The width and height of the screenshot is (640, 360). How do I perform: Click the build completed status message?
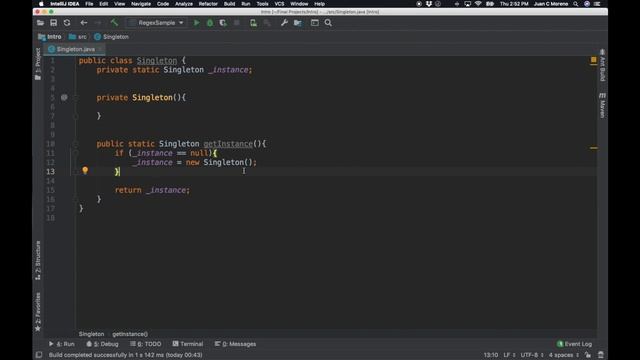(x=126, y=355)
